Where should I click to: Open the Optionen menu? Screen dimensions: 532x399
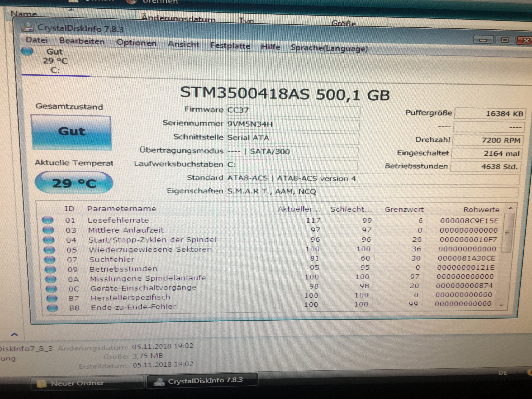pos(136,43)
